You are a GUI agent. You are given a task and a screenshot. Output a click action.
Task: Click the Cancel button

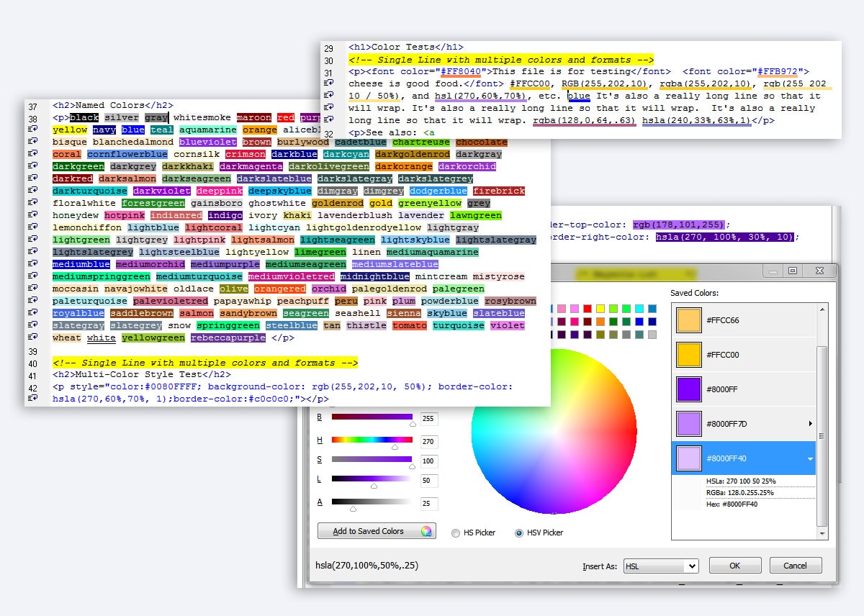795,566
